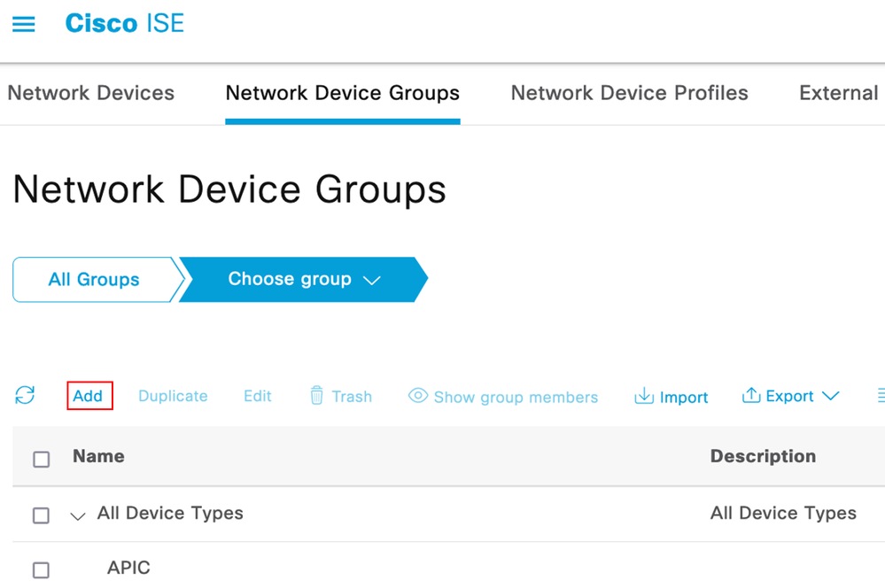Check the APIC row checkbox
The height and width of the screenshot is (588, 885).
pos(41,569)
